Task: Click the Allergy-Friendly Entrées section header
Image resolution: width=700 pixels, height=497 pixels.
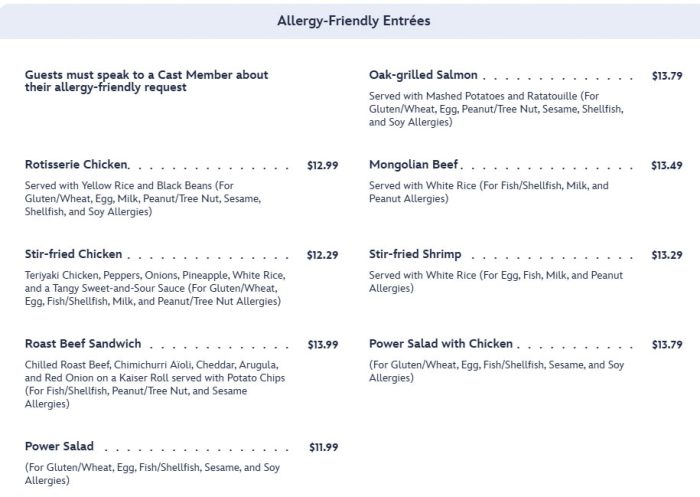Action: 349,19
